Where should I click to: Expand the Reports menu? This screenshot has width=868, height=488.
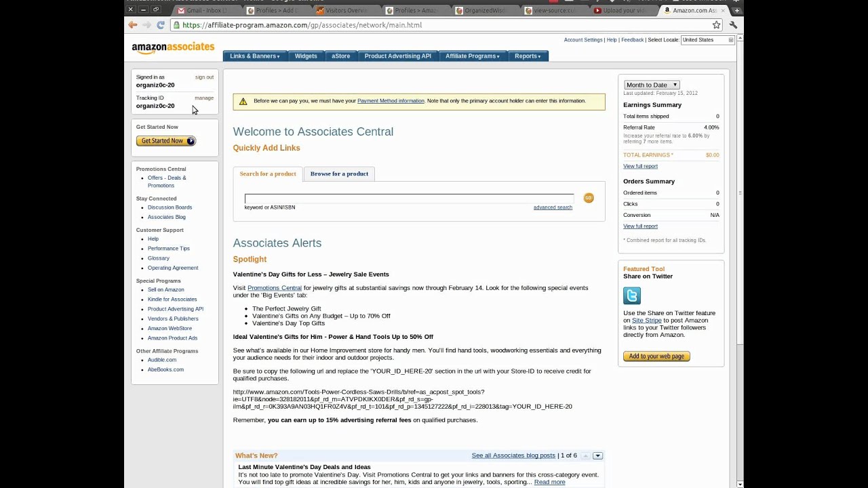click(x=528, y=56)
